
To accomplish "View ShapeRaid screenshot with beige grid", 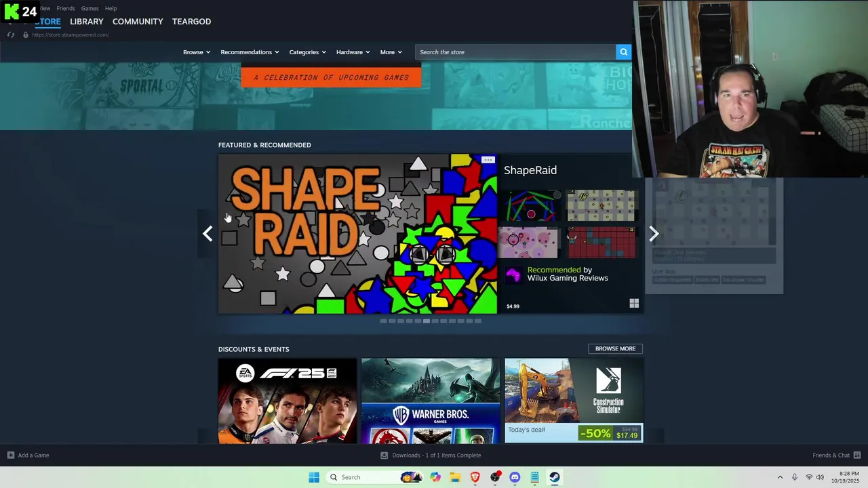I will pyautogui.click(x=602, y=206).
